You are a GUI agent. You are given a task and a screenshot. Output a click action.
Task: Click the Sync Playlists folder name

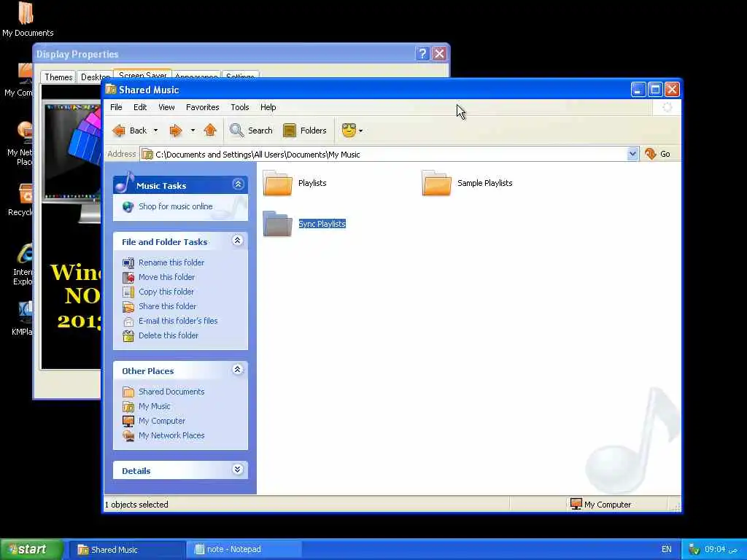point(322,224)
